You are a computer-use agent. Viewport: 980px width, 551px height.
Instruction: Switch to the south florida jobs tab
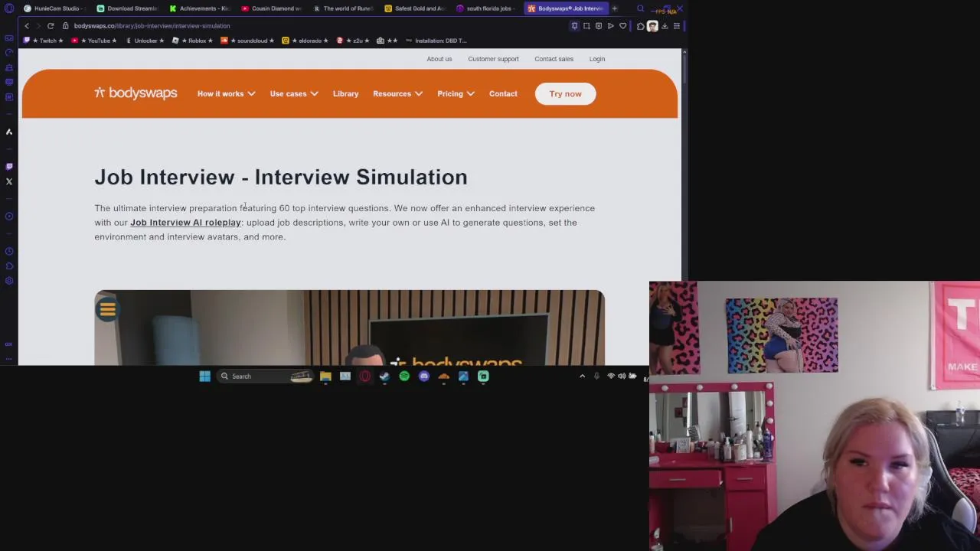pos(487,8)
